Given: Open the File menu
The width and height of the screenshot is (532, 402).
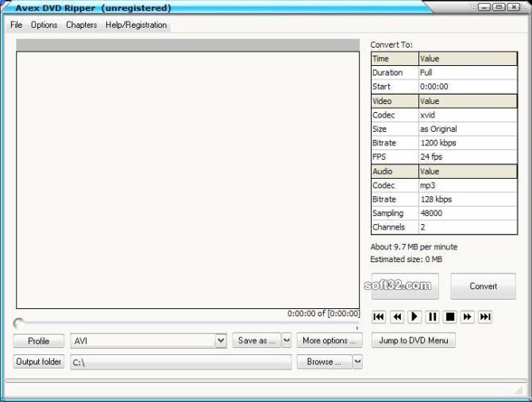Looking at the screenshot, I should (17, 25).
